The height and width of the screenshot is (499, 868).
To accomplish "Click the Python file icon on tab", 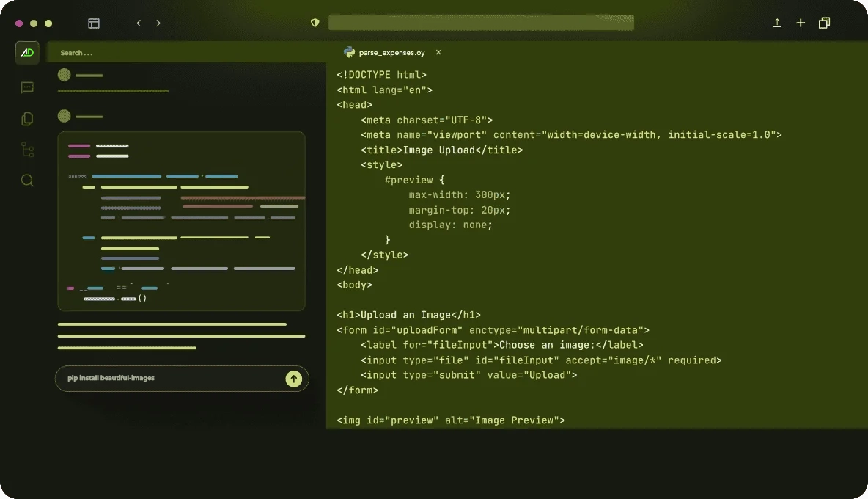I will point(349,52).
